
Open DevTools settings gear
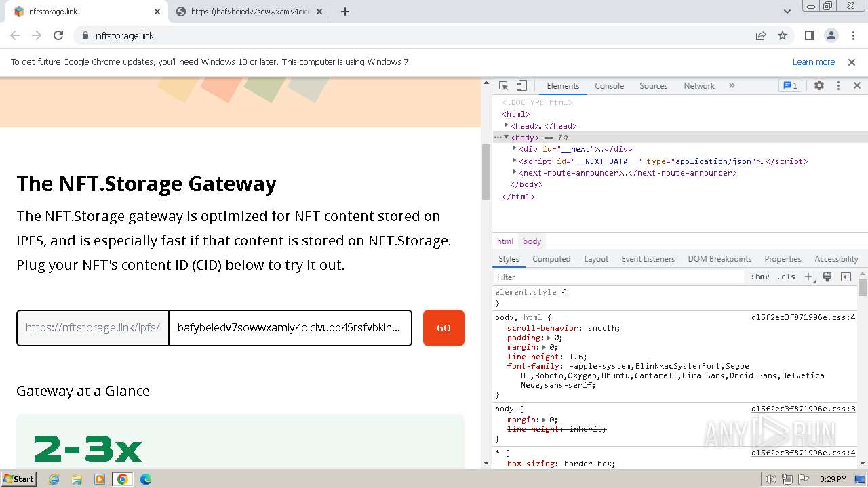click(819, 86)
